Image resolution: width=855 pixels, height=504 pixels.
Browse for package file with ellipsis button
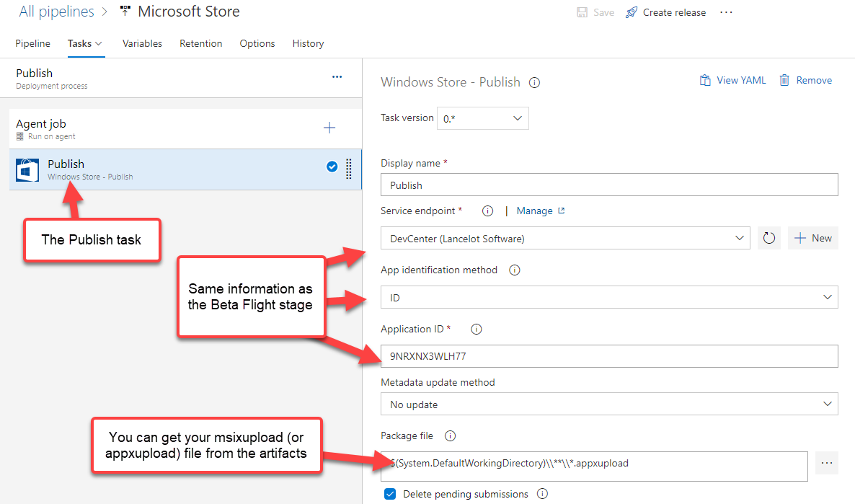pos(826,463)
